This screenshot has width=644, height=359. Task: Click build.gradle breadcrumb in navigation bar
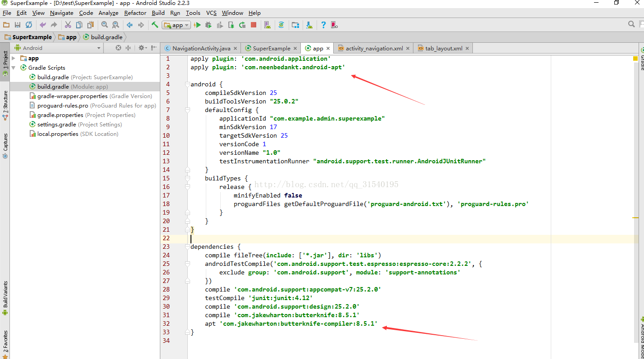pyautogui.click(x=103, y=37)
